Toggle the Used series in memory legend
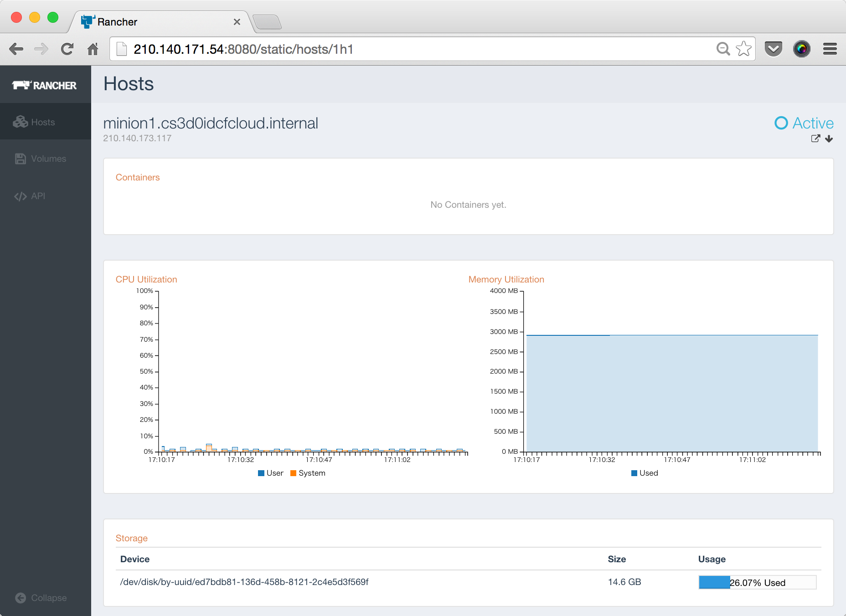Image resolution: width=846 pixels, height=616 pixels. point(645,473)
